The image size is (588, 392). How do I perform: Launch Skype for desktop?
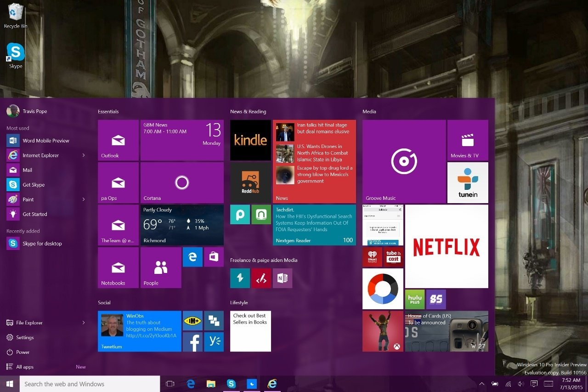(x=46, y=244)
